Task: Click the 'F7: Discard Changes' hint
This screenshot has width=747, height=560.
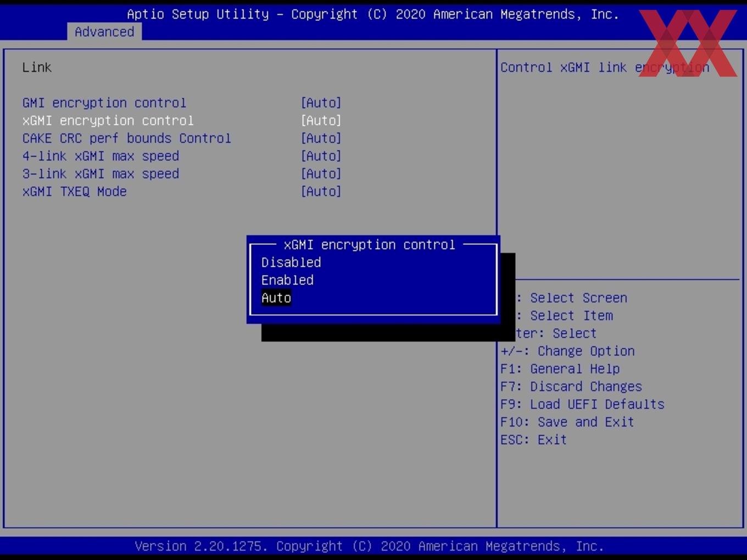Action: coord(571,387)
